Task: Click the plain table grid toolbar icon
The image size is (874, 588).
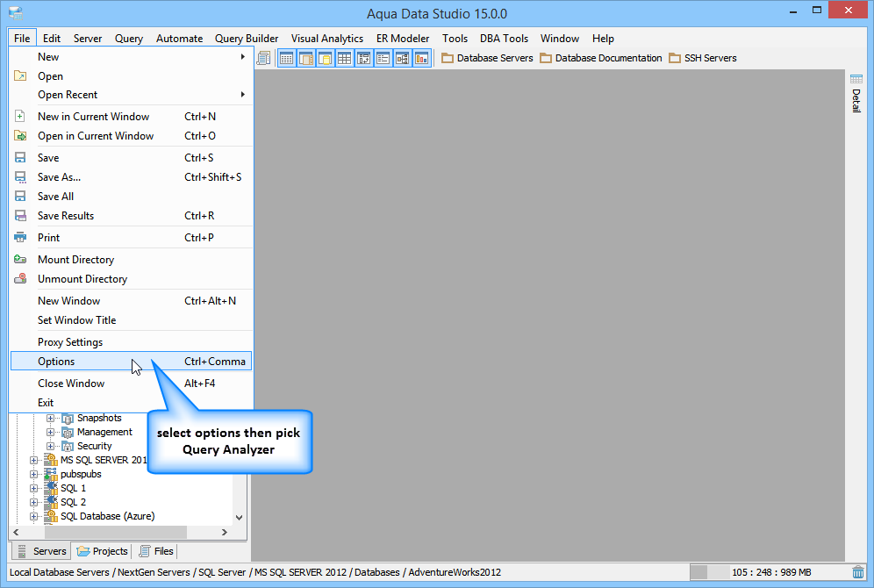Action: coord(345,58)
